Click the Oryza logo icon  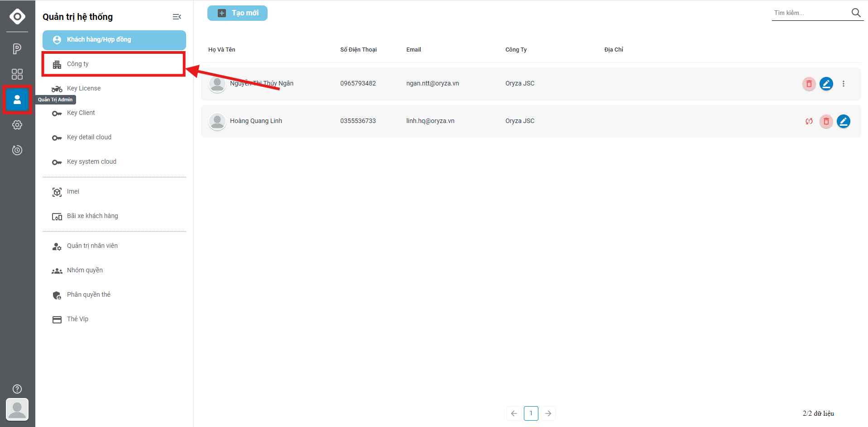pos(17,17)
